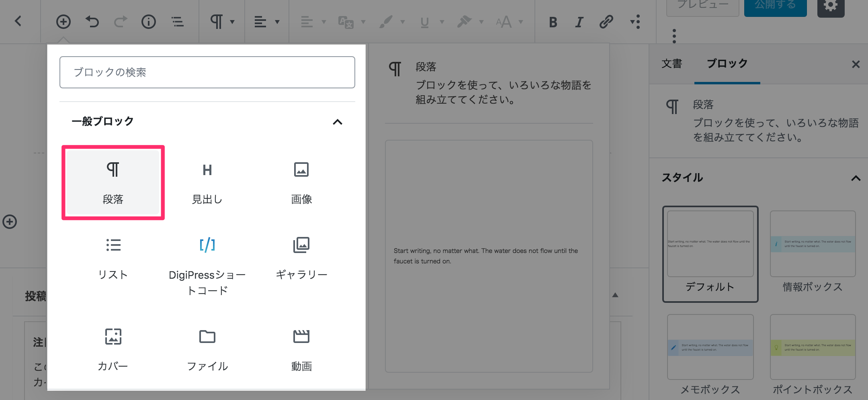Open the vertical three dots block options

674,36
